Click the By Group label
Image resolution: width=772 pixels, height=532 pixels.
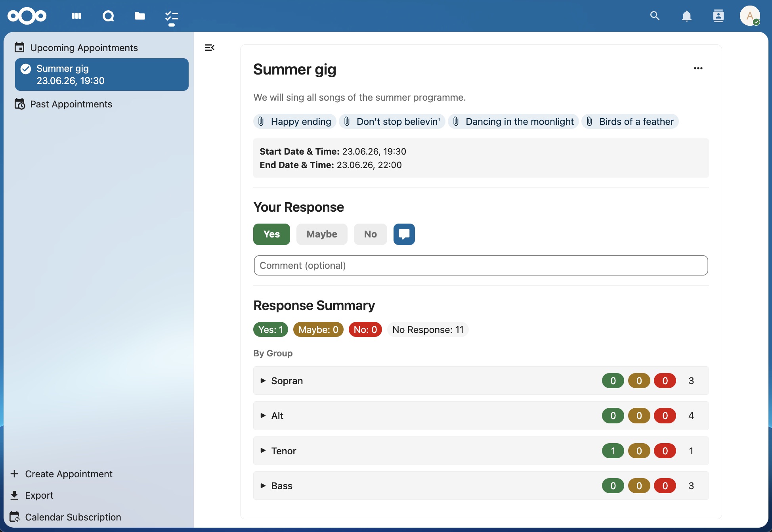tap(273, 353)
